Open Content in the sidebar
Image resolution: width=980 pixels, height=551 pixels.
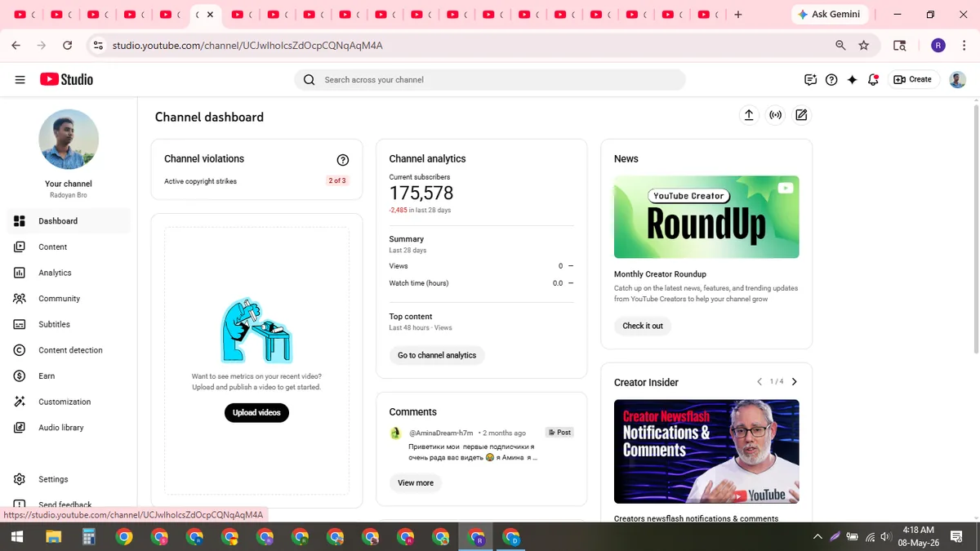pos(69,247)
